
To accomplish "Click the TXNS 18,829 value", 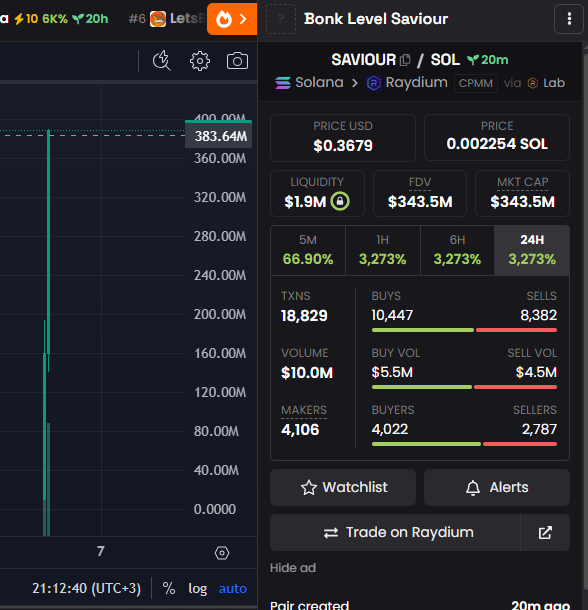I will coord(304,316).
